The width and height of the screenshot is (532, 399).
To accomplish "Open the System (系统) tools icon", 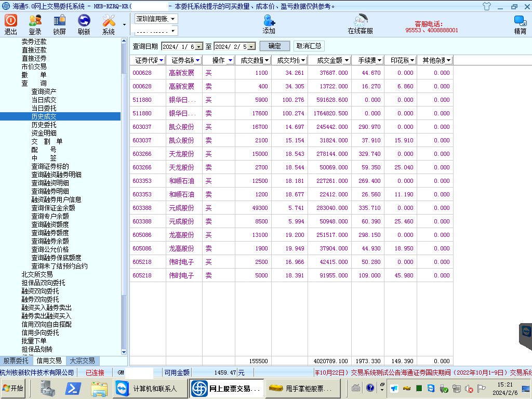I will [109, 21].
